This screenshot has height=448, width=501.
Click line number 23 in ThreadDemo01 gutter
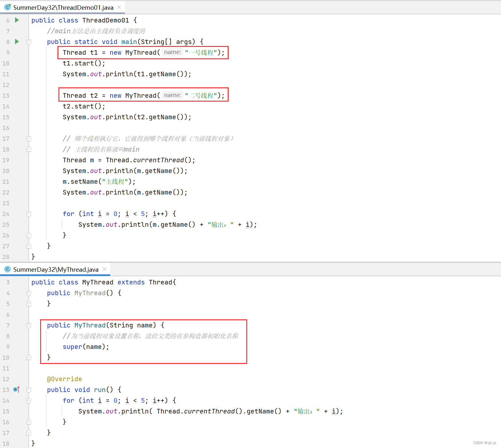pyautogui.click(x=6, y=203)
